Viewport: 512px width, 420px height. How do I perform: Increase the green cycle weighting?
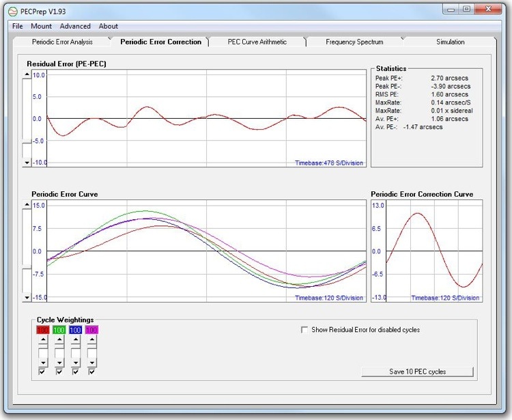(x=59, y=340)
